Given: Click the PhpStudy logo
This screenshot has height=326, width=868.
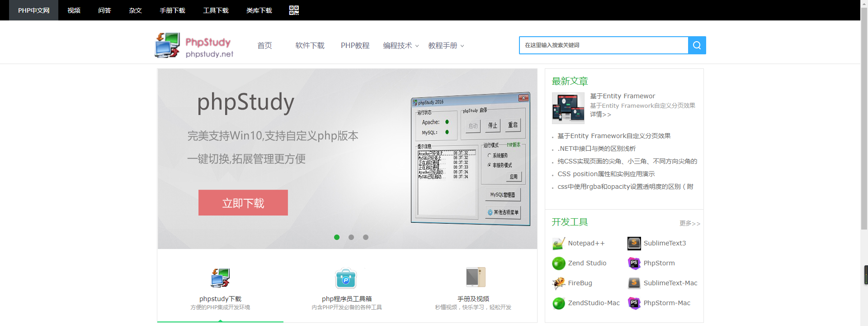Looking at the screenshot, I should [194, 45].
